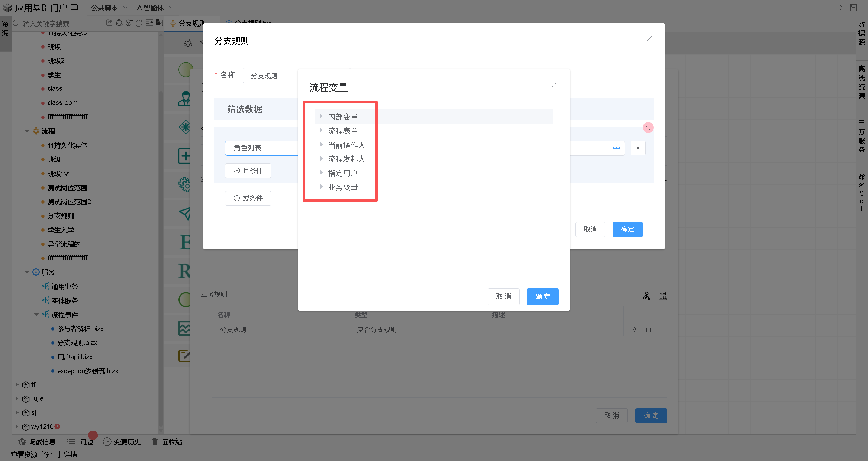868x461 pixels.
Task: Click the 或条件 add-condition button
Action: click(x=248, y=198)
